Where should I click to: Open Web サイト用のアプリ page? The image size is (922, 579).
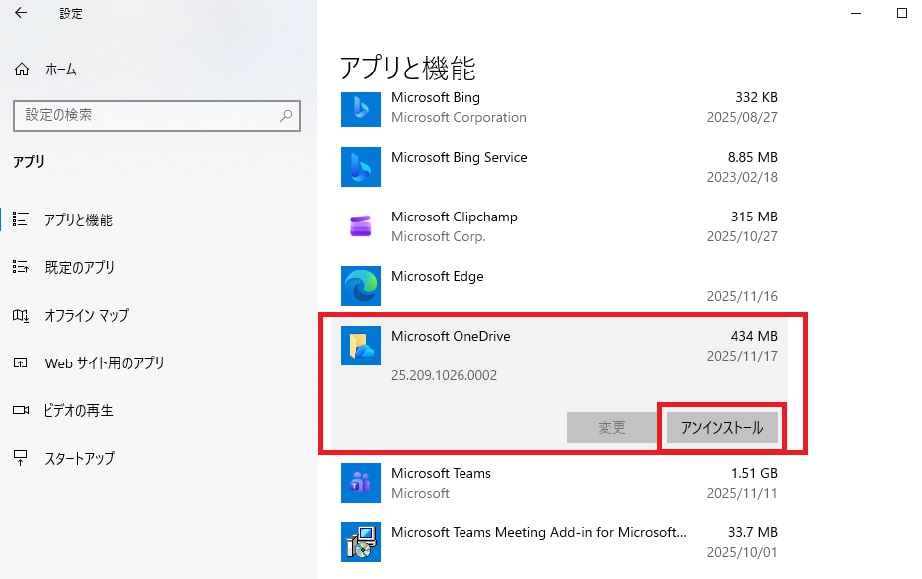[x=104, y=363]
